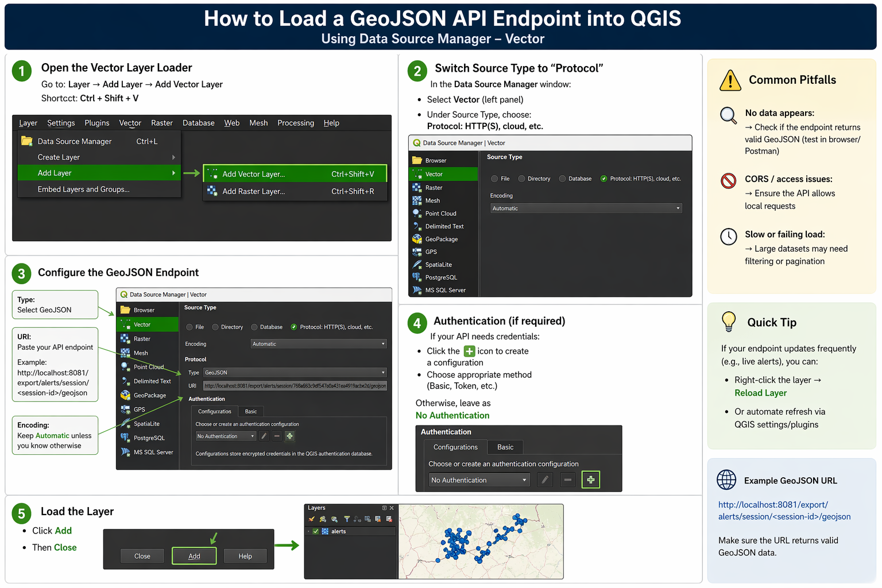Viewport: 882px width, 588px height.
Task: Click Point Cloud icon in step 2 sidebar
Action: coord(417,213)
